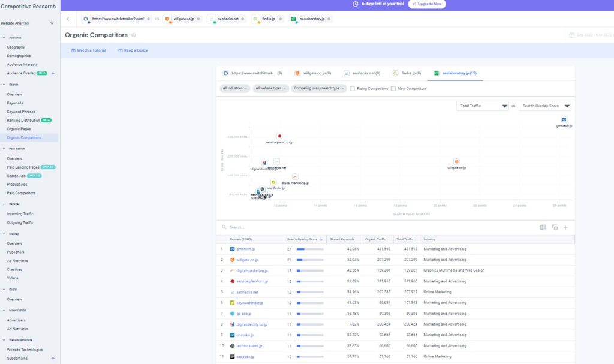Click the back arrow beside the site chips
The image size is (614, 364).
tap(68, 19)
